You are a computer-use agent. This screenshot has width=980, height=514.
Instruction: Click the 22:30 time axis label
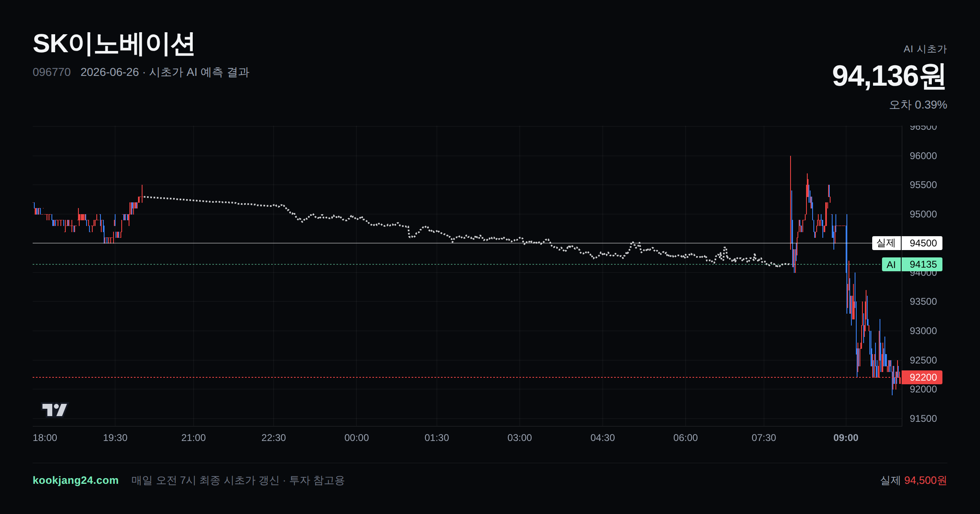[274, 438]
